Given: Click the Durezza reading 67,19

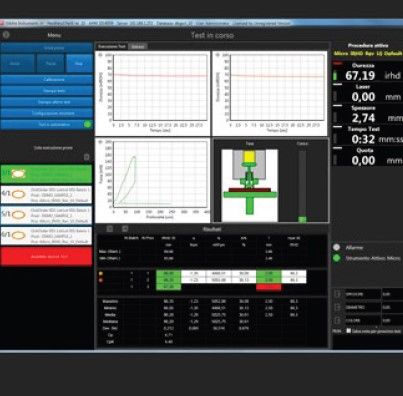Looking at the screenshot, I should point(360,76).
